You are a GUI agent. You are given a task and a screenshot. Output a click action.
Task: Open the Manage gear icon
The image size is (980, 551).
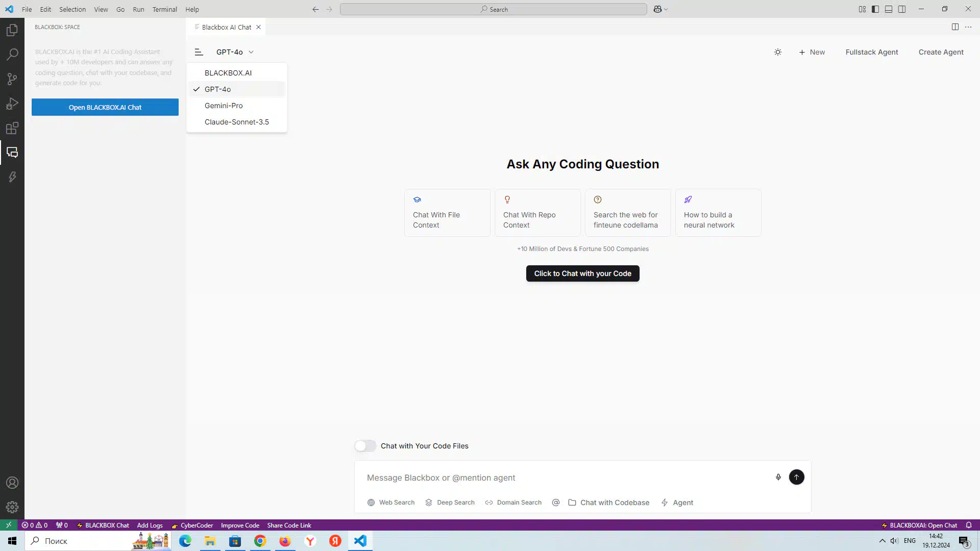12,507
